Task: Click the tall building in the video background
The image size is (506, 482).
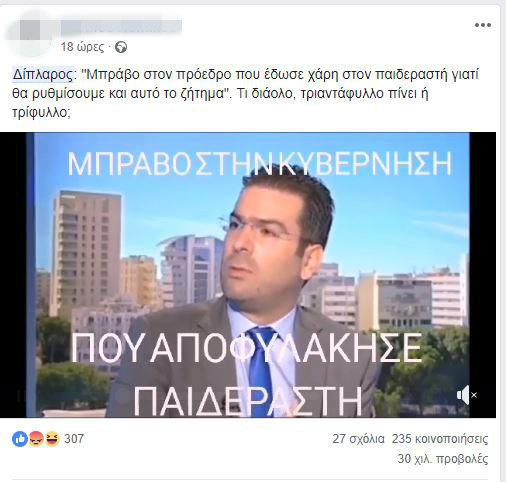Action: [85, 253]
